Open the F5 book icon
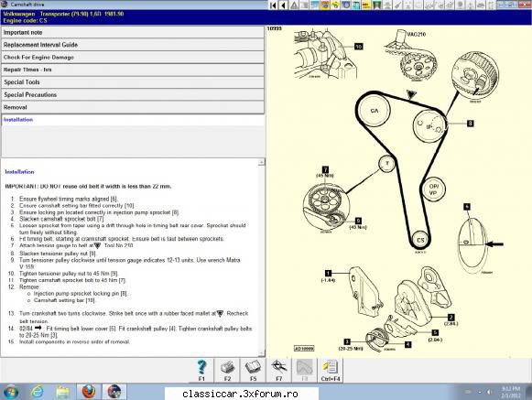 [253, 370]
